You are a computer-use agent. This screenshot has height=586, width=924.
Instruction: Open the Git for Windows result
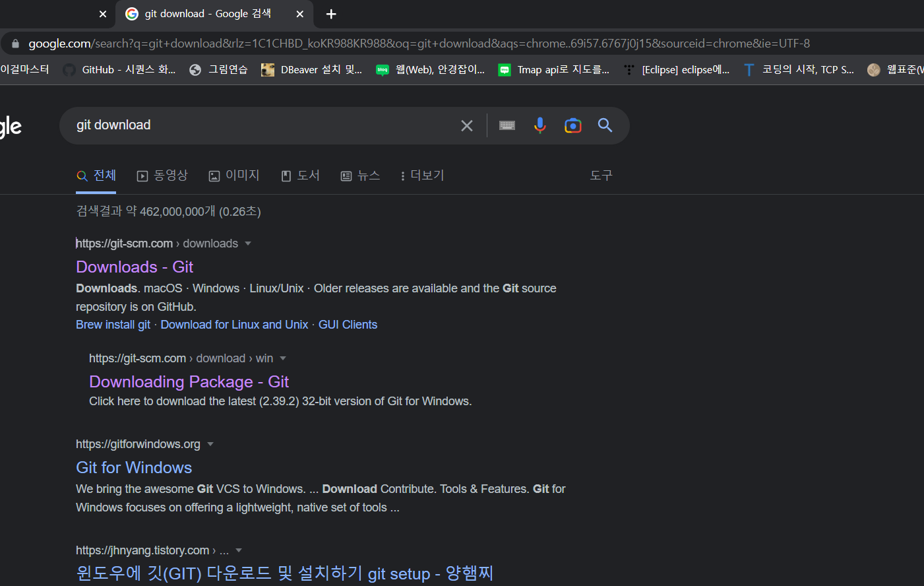pos(134,468)
